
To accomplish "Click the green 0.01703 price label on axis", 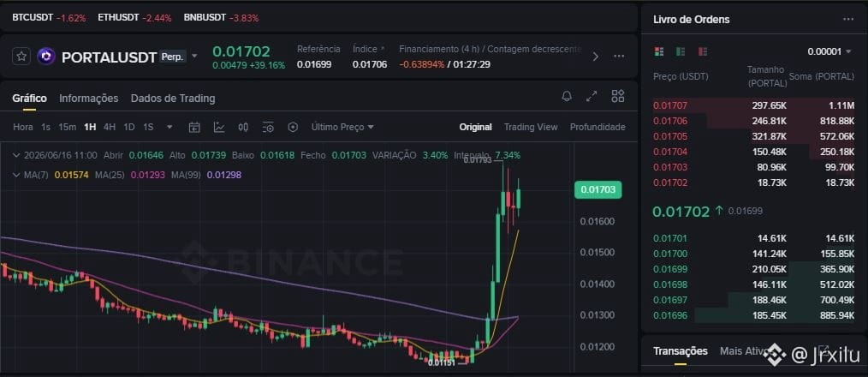I will 598,190.
